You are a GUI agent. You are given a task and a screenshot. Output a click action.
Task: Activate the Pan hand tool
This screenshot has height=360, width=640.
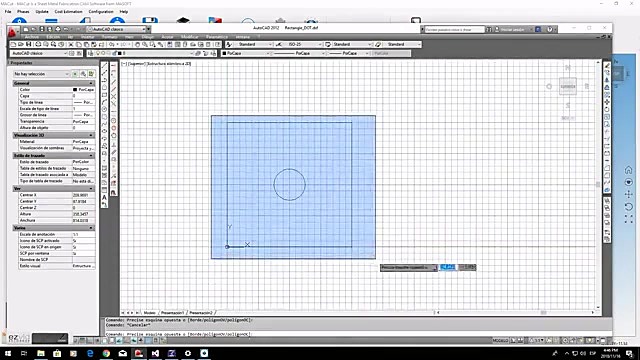click(x=138, y=44)
